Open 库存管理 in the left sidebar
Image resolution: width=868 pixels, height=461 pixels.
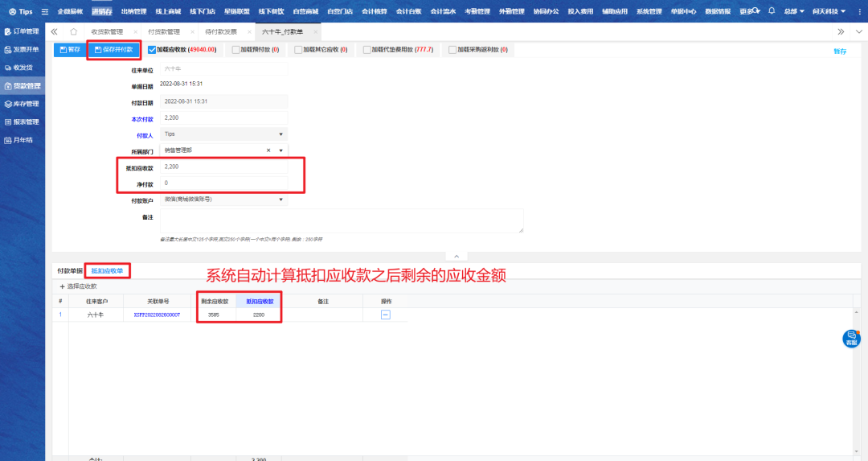point(23,104)
